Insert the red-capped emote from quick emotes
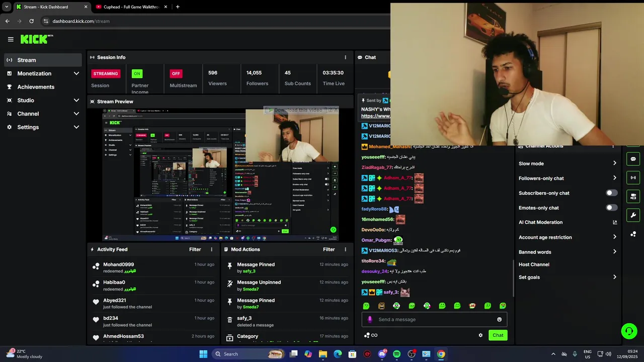The height and width of the screenshot is (362, 644). click(472, 306)
